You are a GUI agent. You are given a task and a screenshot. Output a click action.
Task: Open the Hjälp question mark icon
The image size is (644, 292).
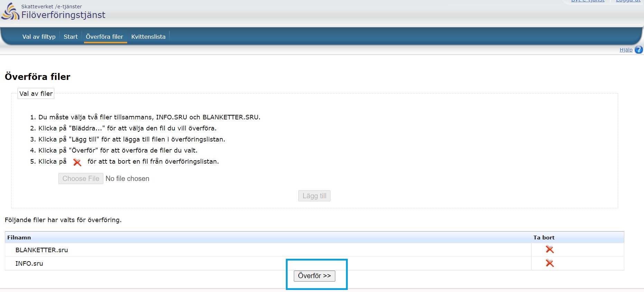639,50
